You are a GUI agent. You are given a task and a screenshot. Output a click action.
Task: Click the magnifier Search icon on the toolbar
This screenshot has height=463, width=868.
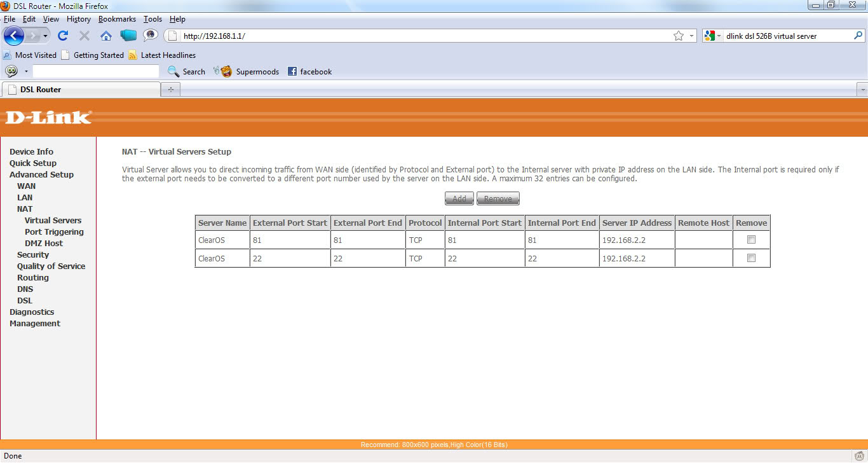point(173,71)
